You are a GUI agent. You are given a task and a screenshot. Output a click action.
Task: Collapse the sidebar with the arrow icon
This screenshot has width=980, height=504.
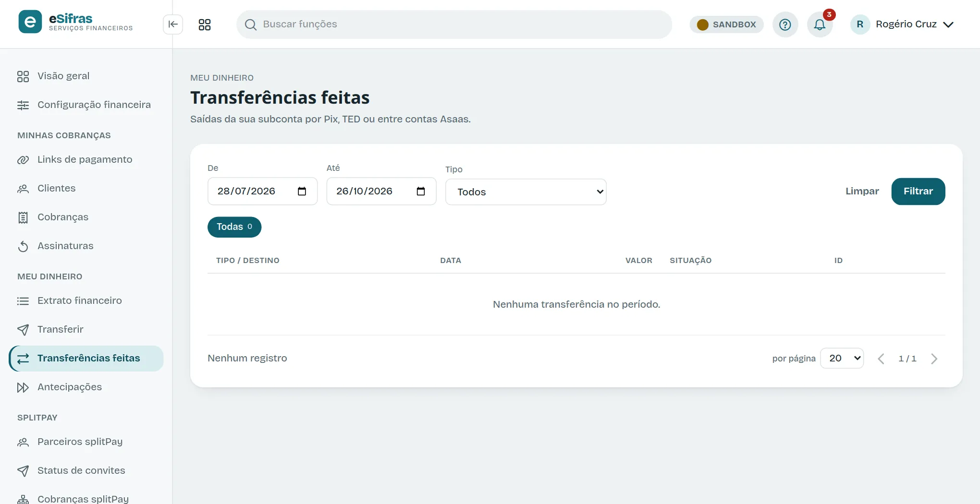tap(173, 24)
